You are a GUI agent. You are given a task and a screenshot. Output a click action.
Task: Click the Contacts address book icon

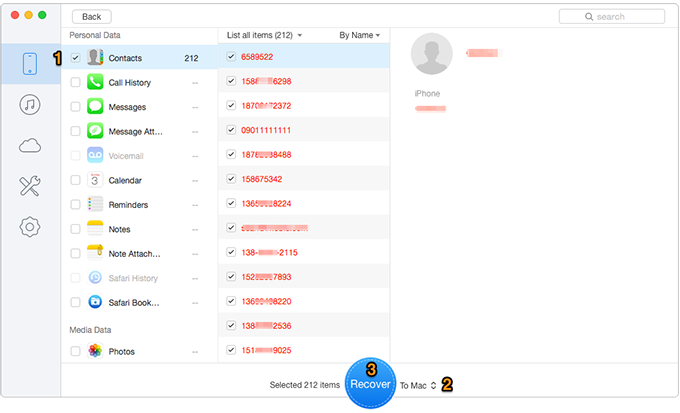tap(95, 57)
